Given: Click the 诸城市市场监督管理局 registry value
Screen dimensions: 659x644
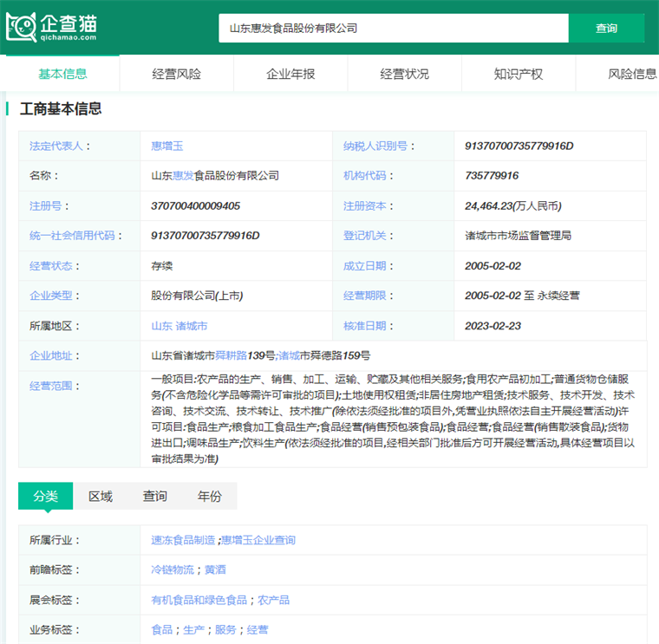Looking at the screenshot, I should [x=518, y=235].
